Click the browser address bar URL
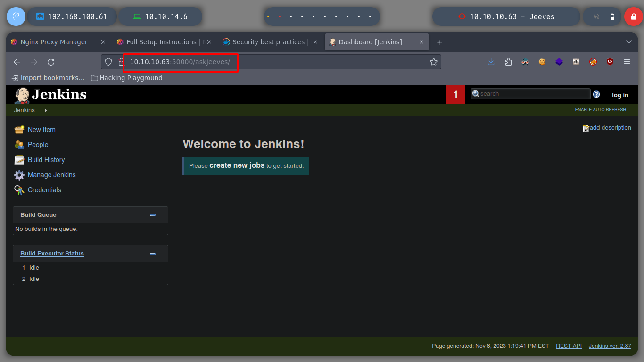644x362 pixels. pyautogui.click(x=180, y=62)
